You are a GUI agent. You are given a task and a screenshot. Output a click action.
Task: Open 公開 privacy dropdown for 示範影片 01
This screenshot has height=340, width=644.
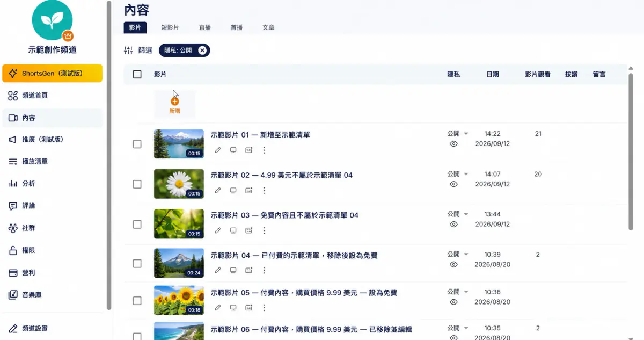458,134
